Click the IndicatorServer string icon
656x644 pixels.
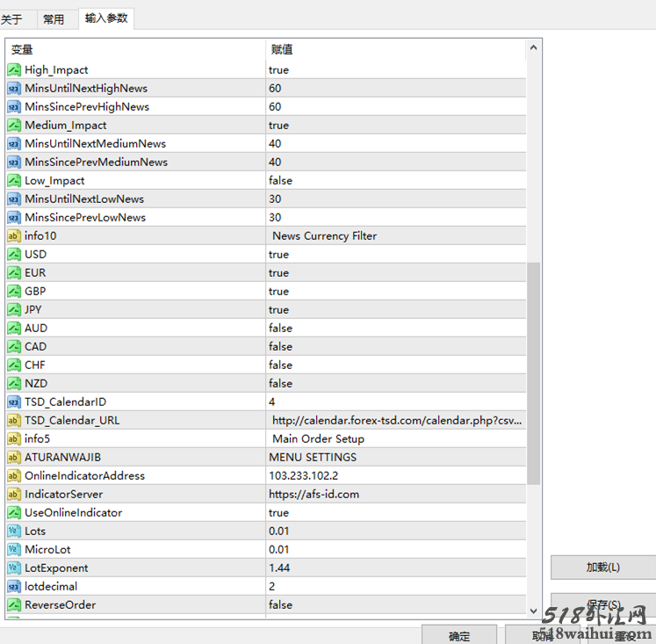click(14, 495)
